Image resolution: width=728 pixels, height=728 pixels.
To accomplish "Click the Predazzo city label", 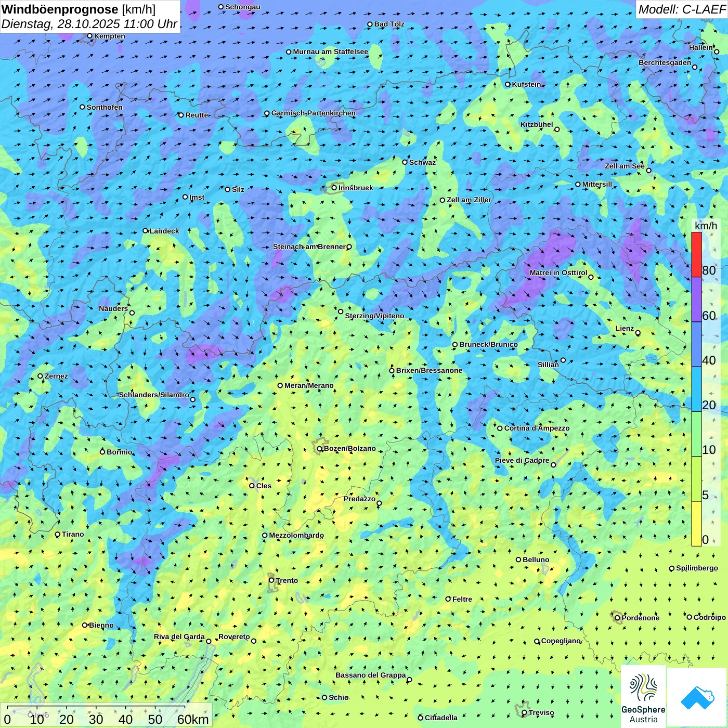I will point(359,499).
